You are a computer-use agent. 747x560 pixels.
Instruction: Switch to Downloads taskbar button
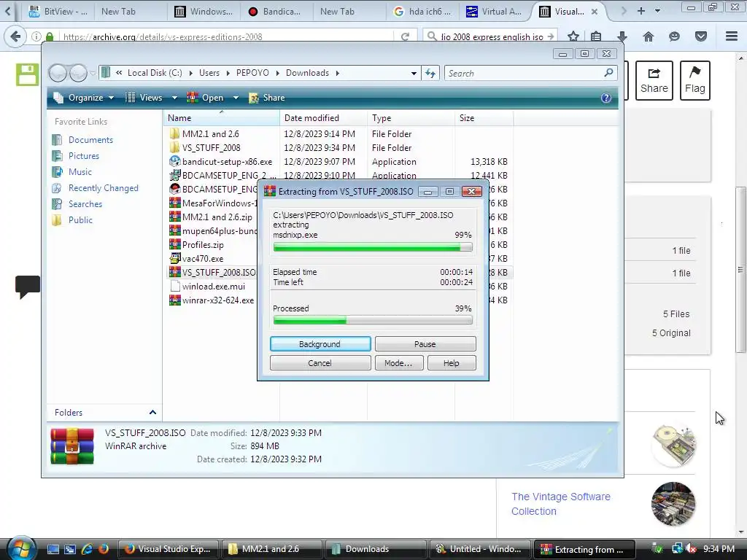click(374, 549)
